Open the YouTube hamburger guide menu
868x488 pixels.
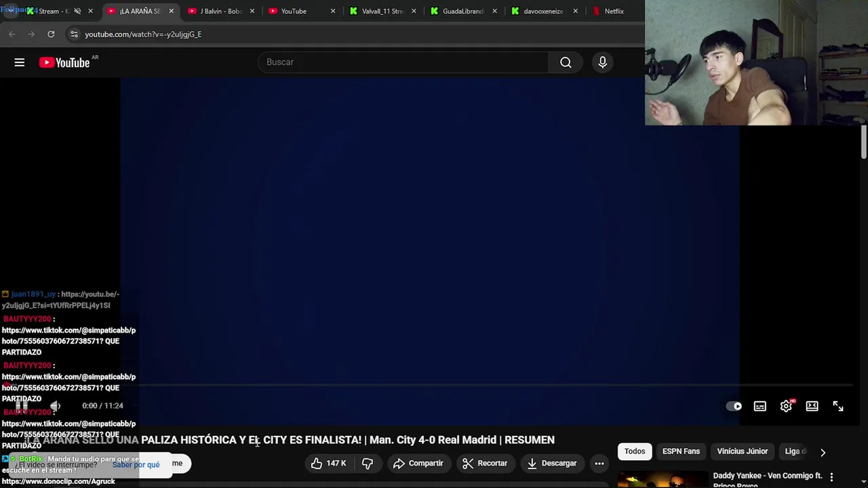(x=20, y=62)
